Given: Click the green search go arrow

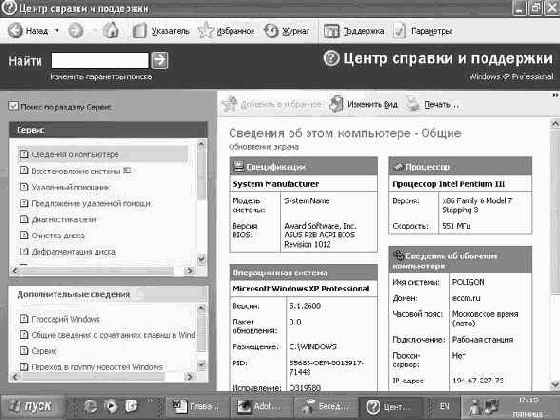Looking at the screenshot, I should tap(159, 60).
